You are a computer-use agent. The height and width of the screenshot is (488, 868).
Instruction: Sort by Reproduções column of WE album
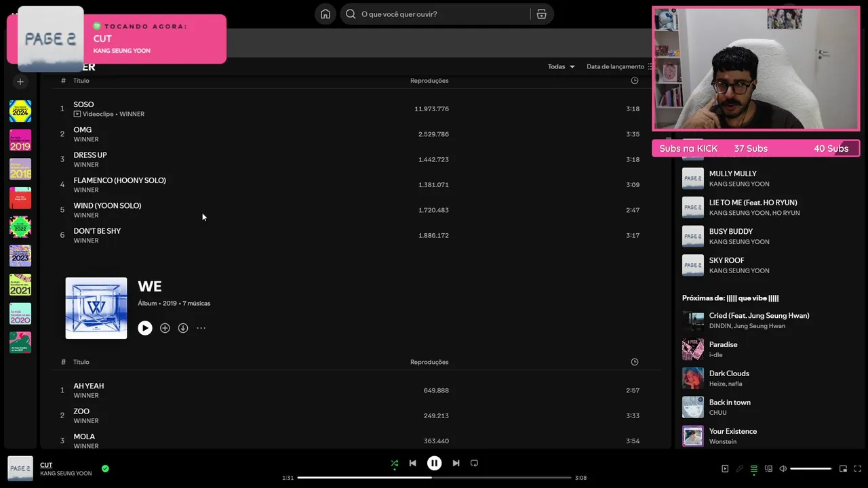click(x=429, y=362)
